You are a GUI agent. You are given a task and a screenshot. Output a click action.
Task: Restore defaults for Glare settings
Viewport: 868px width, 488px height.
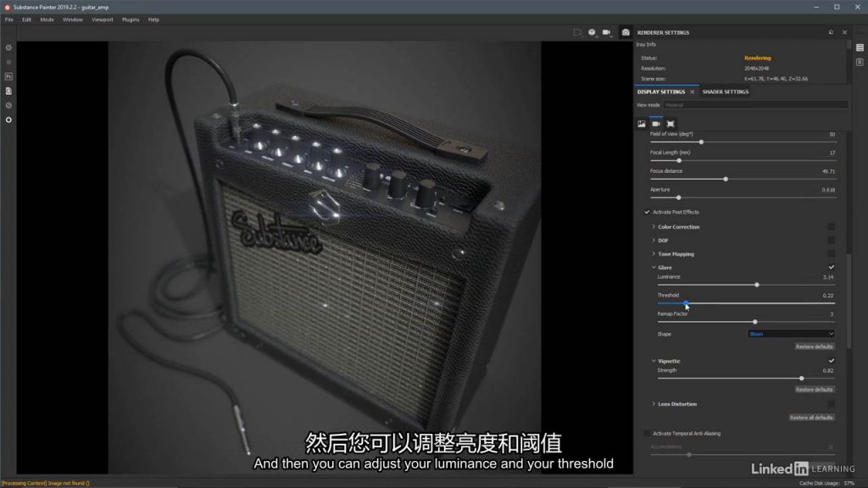click(814, 347)
